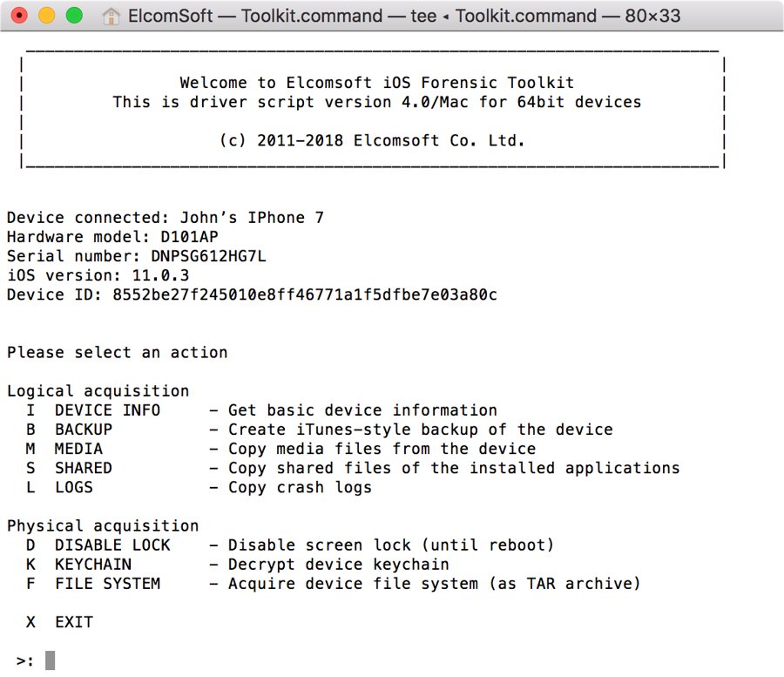Image resolution: width=784 pixels, height=677 pixels.
Task: Minimize the terminal window
Action: click(x=47, y=16)
